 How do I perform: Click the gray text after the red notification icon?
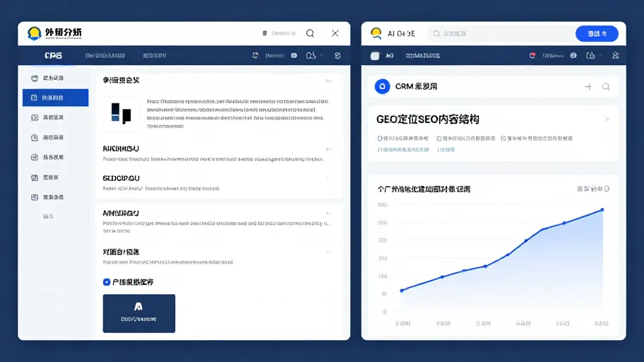553,56
